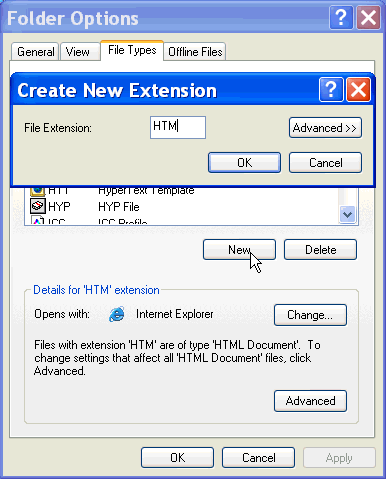Click the File Extension input field
The height and width of the screenshot is (479, 386).
[178, 127]
